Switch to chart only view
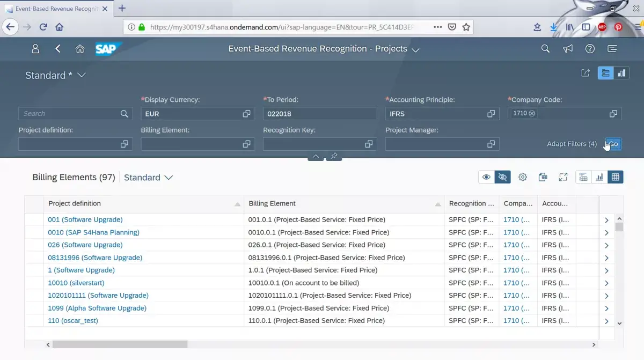Screen dimensions: 644x360 click(x=599, y=177)
